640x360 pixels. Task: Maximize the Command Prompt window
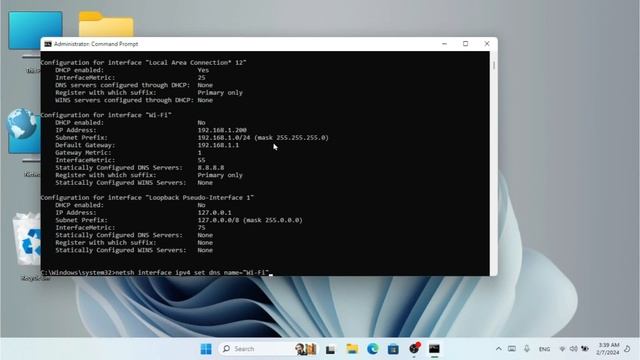pos(465,44)
